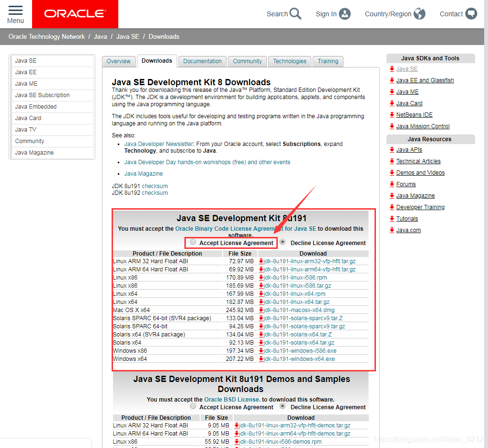Click Oracle Technology Network breadcrumb

[46, 37]
